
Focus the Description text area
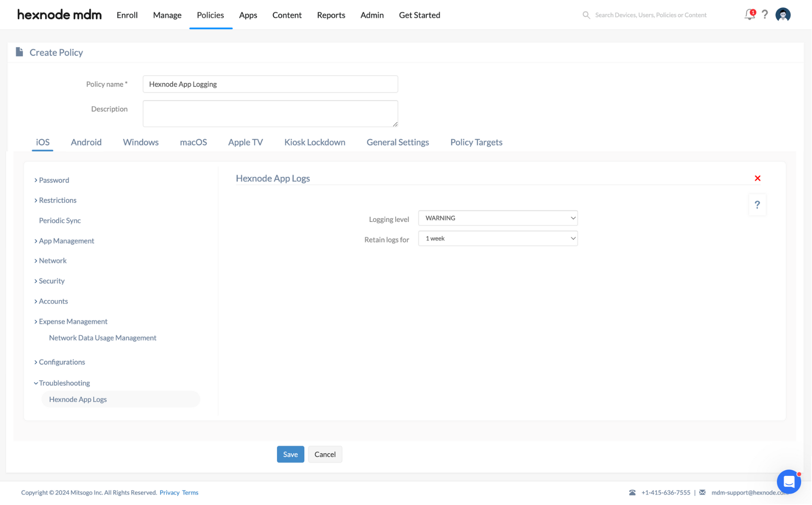tap(271, 114)
